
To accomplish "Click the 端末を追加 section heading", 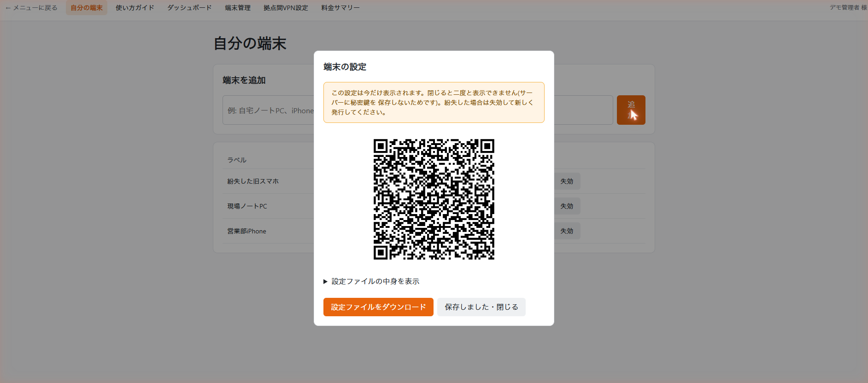I will coord(244,80).
